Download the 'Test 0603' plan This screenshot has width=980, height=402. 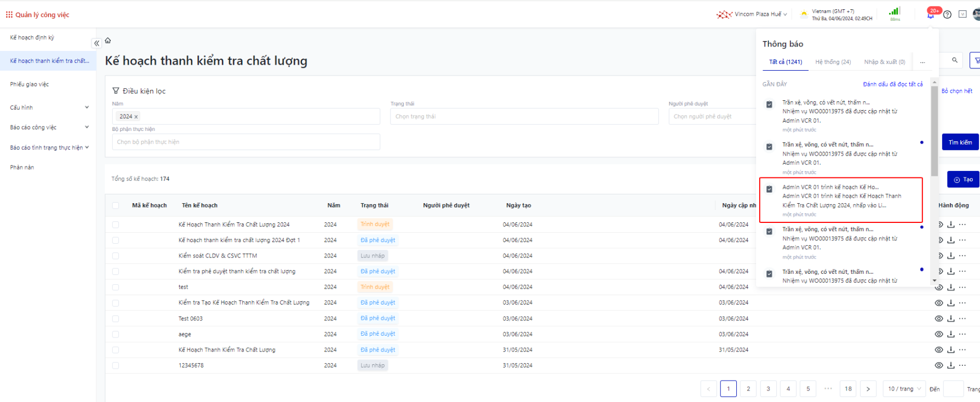(x=951, y=318)
